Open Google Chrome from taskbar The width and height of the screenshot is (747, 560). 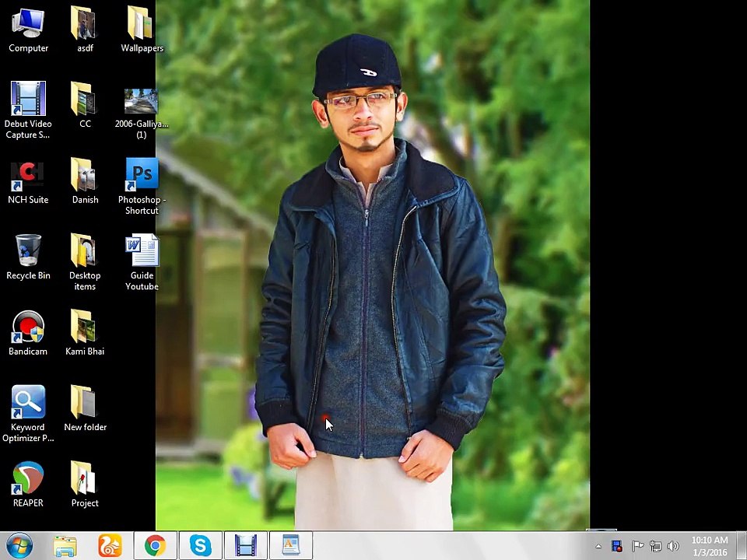click(x=156, y=546)
